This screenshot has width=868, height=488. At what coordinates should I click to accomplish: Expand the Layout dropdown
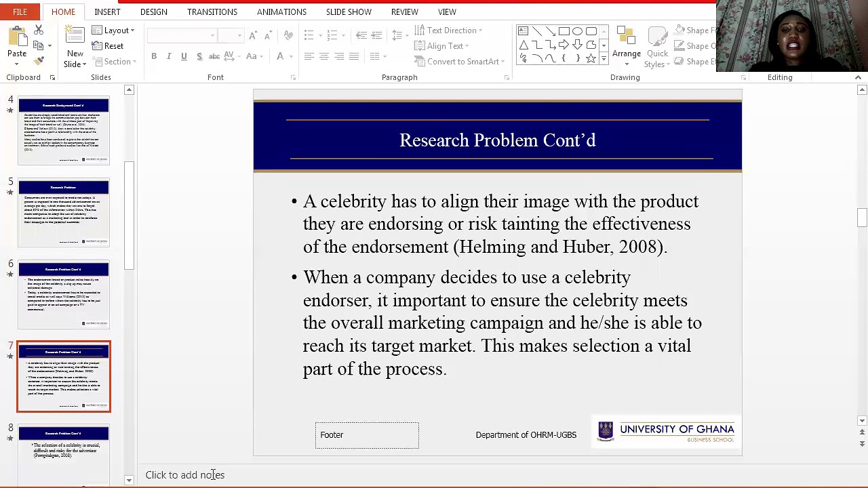(x=113, y=30)
